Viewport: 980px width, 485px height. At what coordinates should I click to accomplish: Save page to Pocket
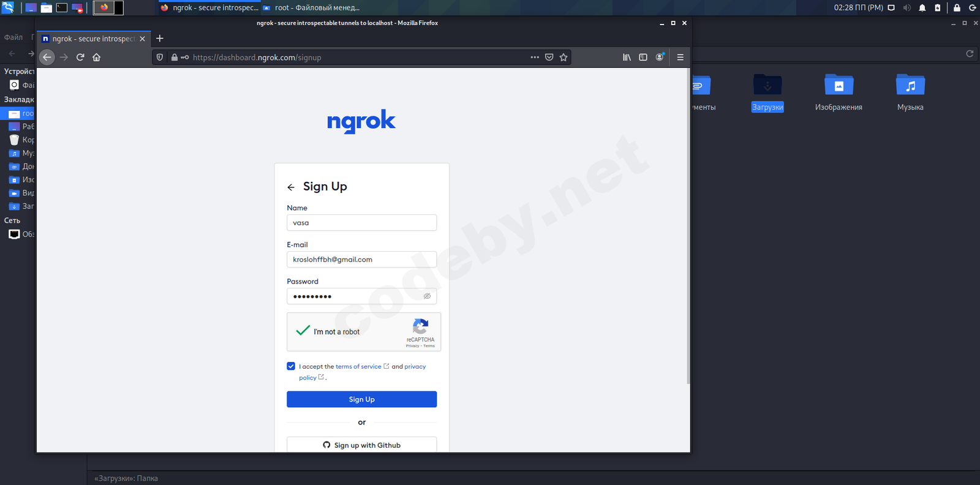pos(549,57)
